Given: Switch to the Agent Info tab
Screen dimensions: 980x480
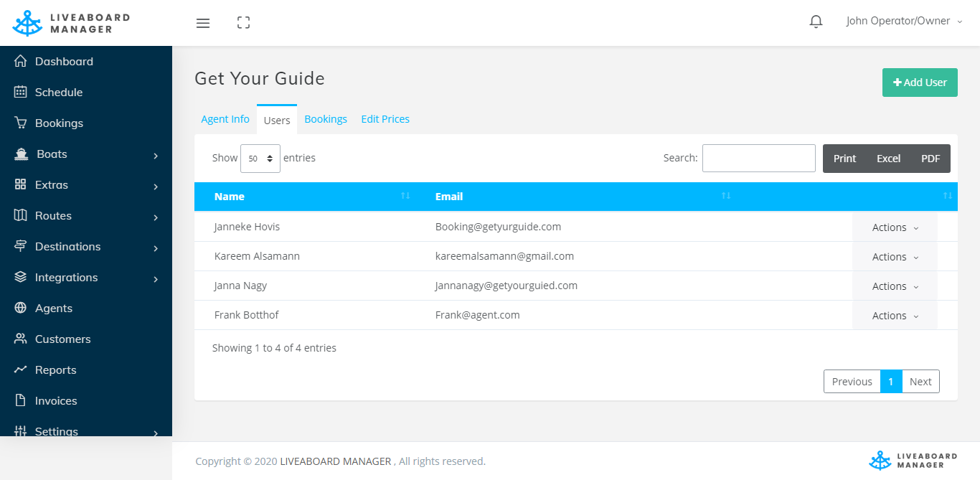Looking at the screenshot, I should [x=225, y=119].
